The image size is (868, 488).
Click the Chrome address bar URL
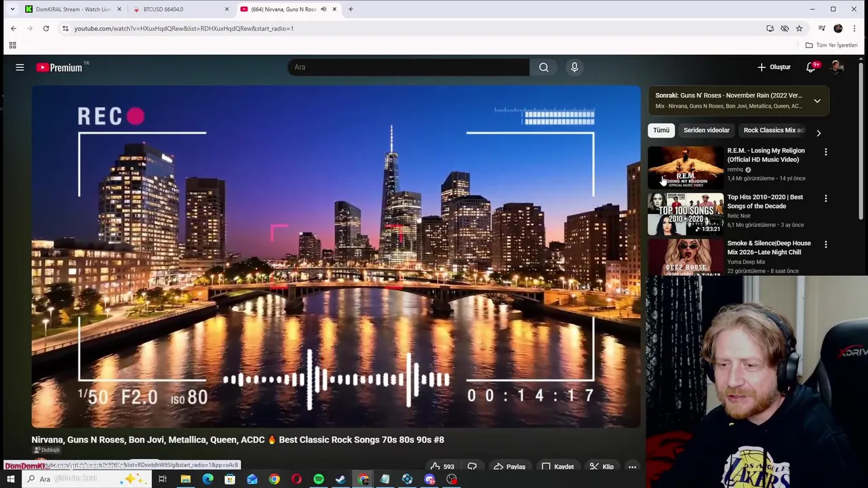pos(184,28)
